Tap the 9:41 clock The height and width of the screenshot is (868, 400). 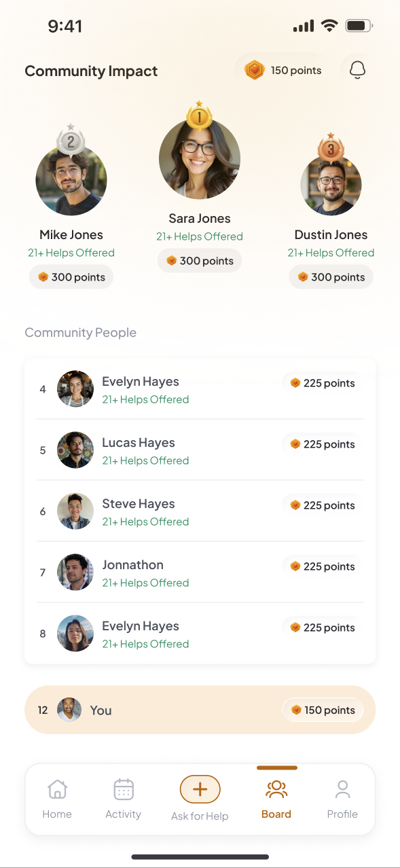point(65,26)
